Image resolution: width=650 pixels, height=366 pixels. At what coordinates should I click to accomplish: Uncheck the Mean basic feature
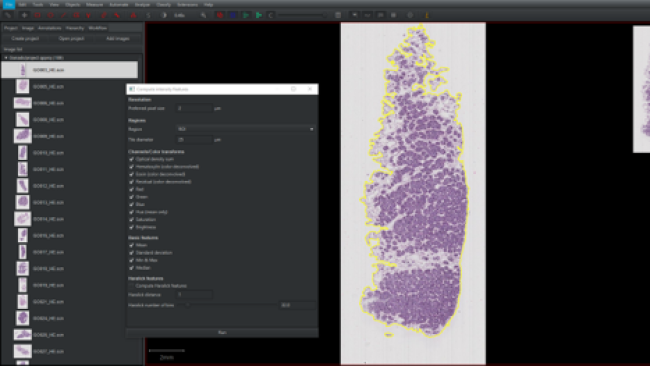pos(131,245)
